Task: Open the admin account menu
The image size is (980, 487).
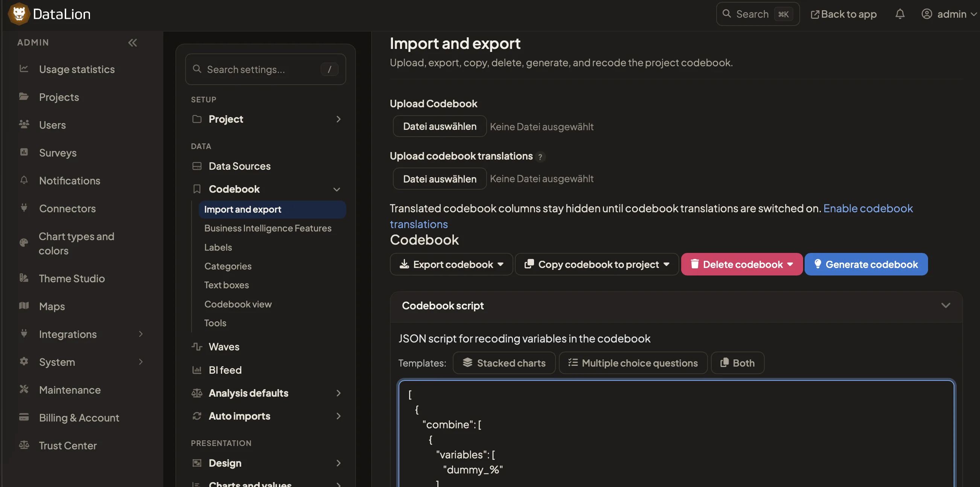Action: 949,14
